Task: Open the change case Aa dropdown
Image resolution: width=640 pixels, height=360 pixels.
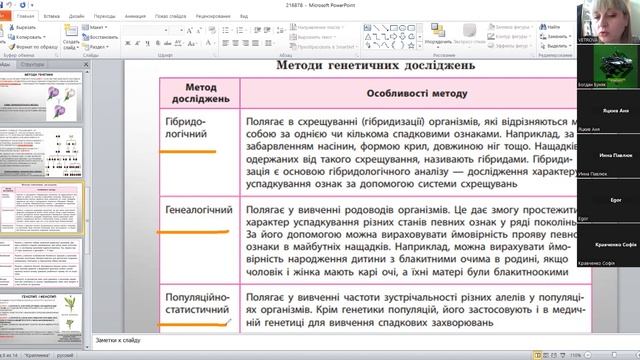Action: coord(192,43)
